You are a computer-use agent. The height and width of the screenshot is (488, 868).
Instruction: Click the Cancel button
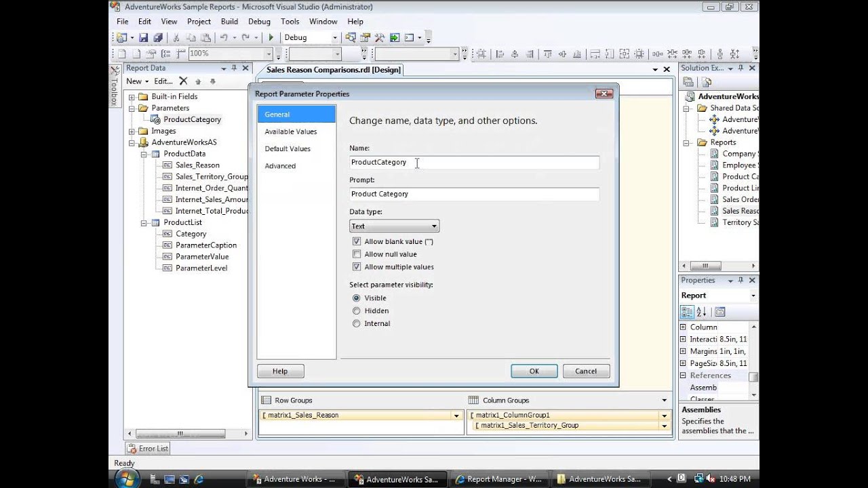pyautogui.click(x=586, y=371)
